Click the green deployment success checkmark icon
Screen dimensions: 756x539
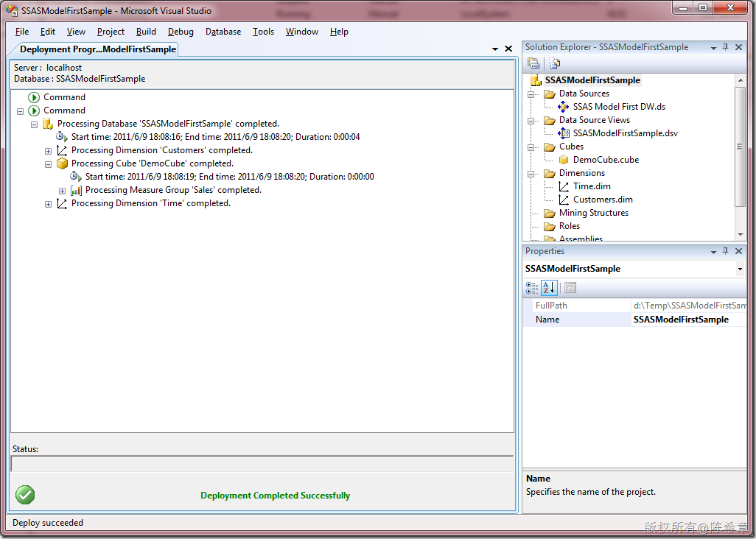(25, 495)
